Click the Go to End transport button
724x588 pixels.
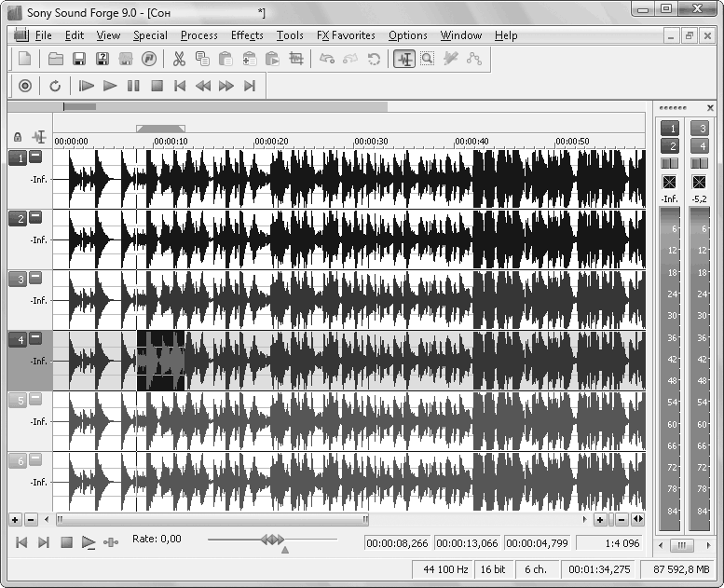coord(249,86)
